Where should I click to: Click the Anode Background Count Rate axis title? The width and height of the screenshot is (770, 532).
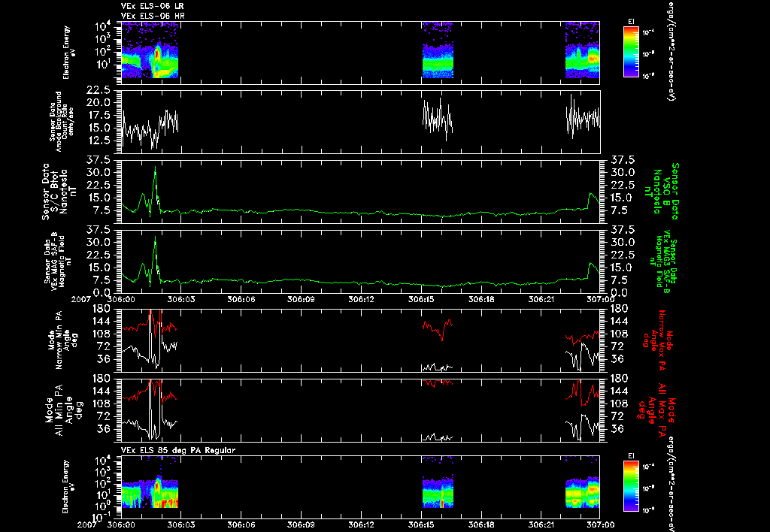62,121
